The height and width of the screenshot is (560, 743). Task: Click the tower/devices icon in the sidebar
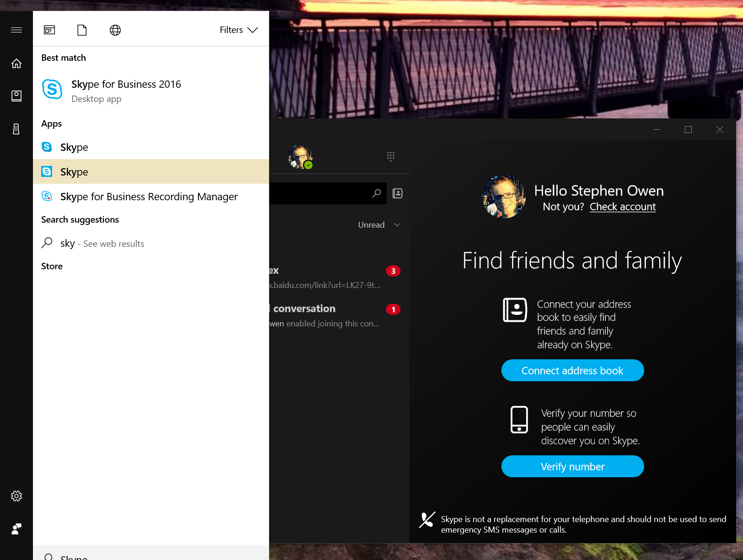click(16, 129)
